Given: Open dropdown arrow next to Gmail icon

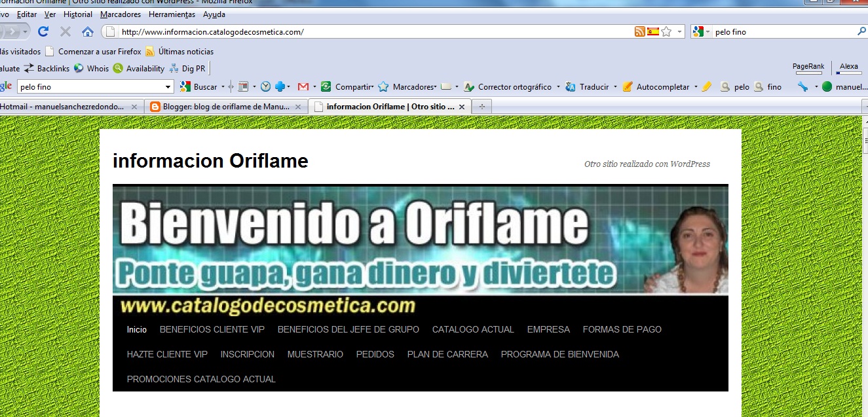Looking at the screenshot, I should [314, 86].
